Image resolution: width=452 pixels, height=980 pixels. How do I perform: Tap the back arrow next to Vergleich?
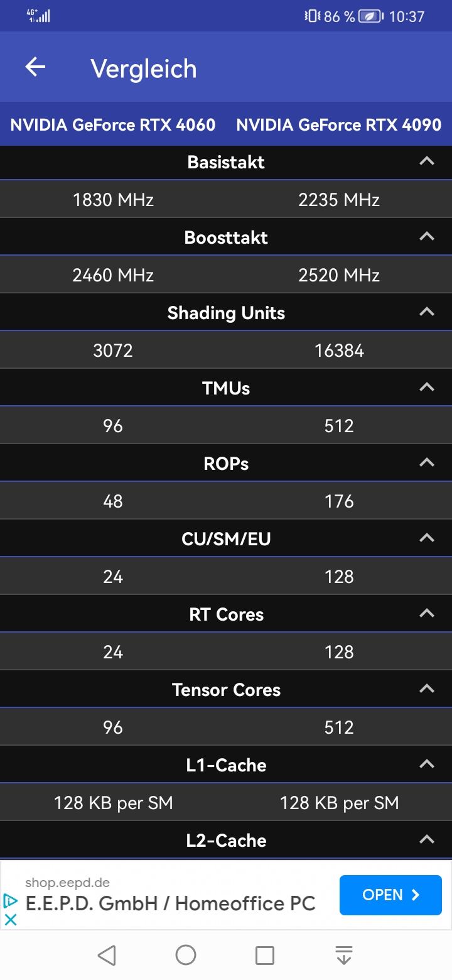point(35,67)
